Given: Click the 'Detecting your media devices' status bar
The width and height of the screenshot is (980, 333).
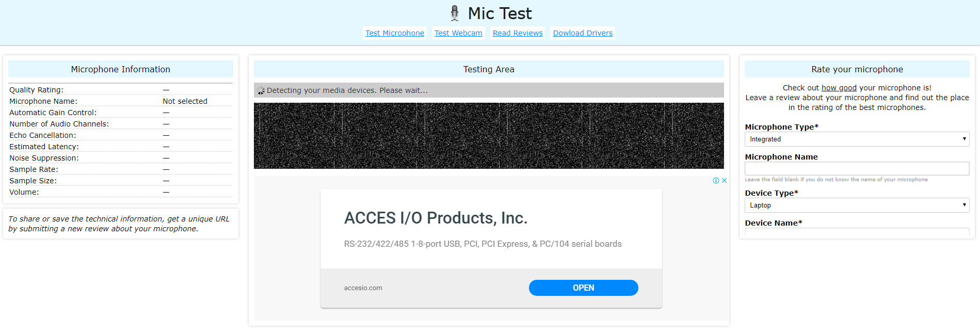Looking at the screenshot, I should 488,90.
